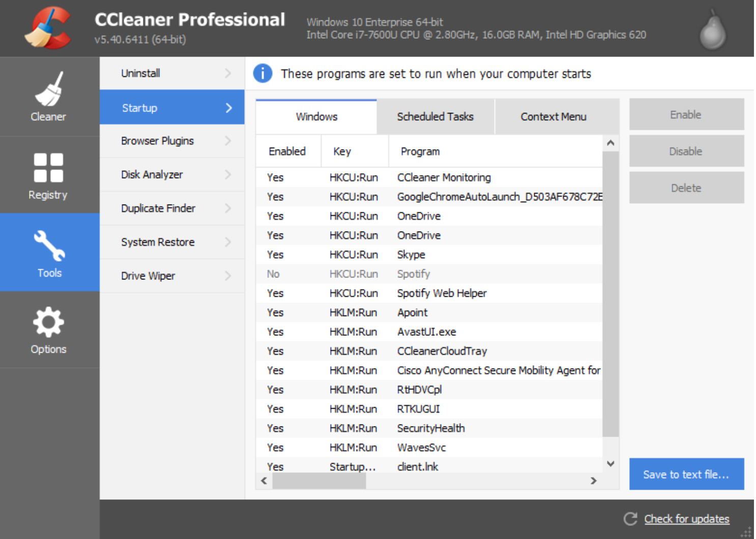Image resolution: width=756 pixels, height=539 pixels.
Task: Select the SecurityHealth entry
Action: [429, 429]
